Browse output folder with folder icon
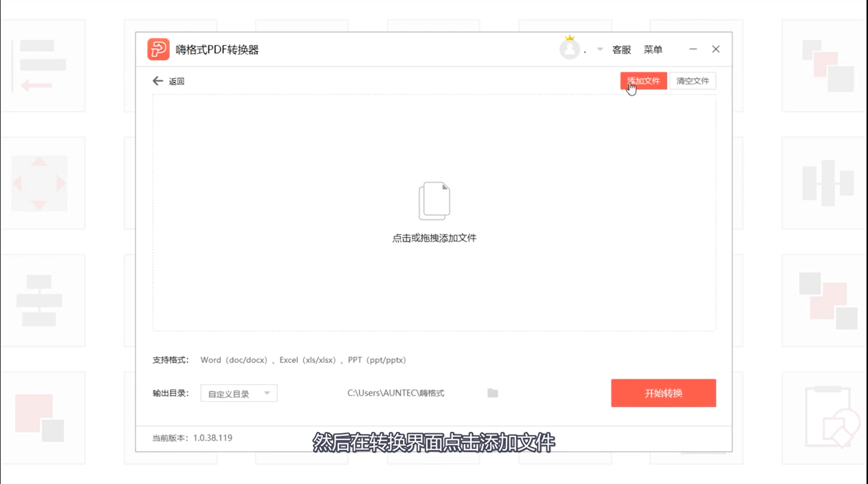Image resolution: width=868 pixels, height=484 pixels. point(493,393)
